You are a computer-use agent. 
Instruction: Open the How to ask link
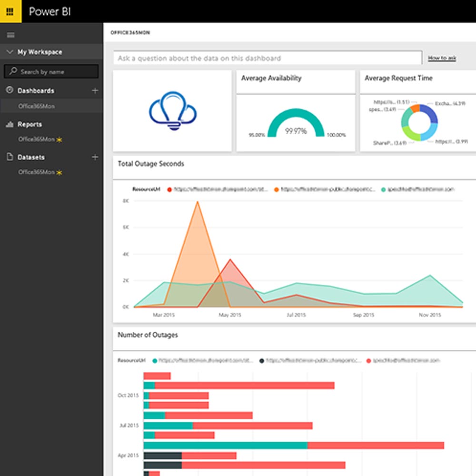[442, 58]
